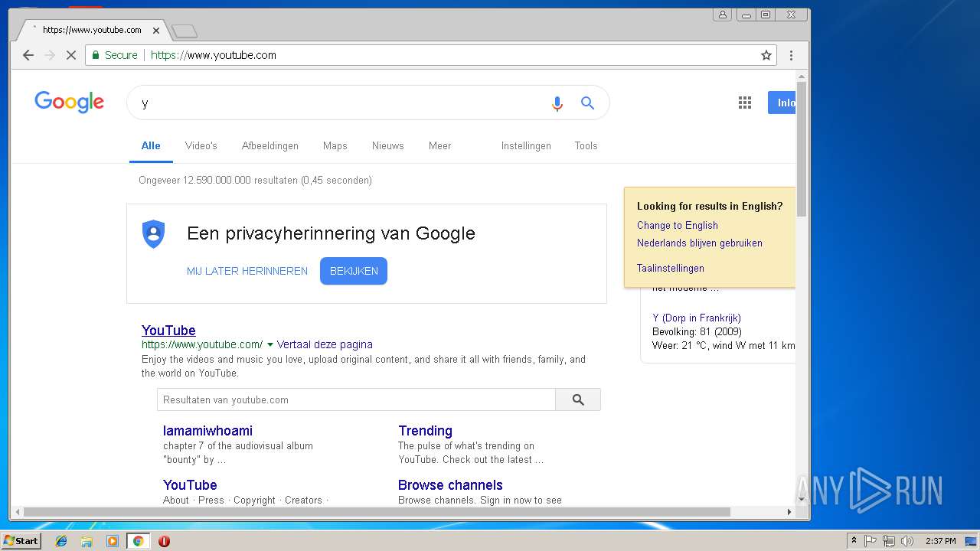Open the Y (Dorp in Frankrijk) link
The width and height of the screenshot is (980, 551).
coord(697,318)
